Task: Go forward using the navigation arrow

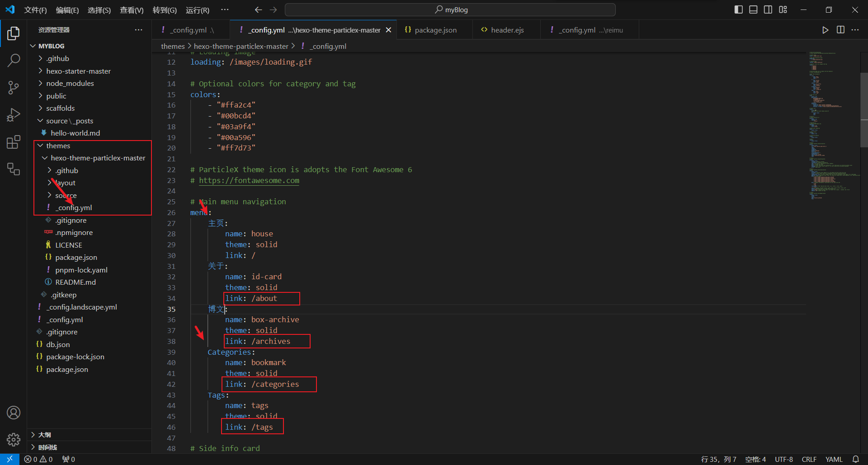Action: (273, 9)
